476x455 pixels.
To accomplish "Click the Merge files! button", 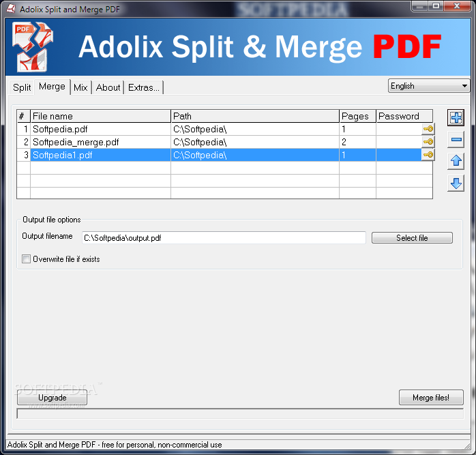I will [431, 398].
